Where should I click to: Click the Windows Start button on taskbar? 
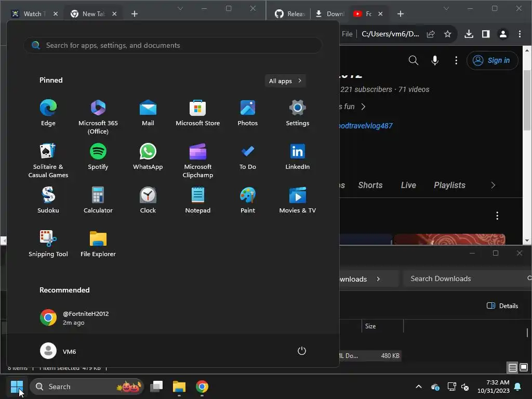[x=17, y=387]
